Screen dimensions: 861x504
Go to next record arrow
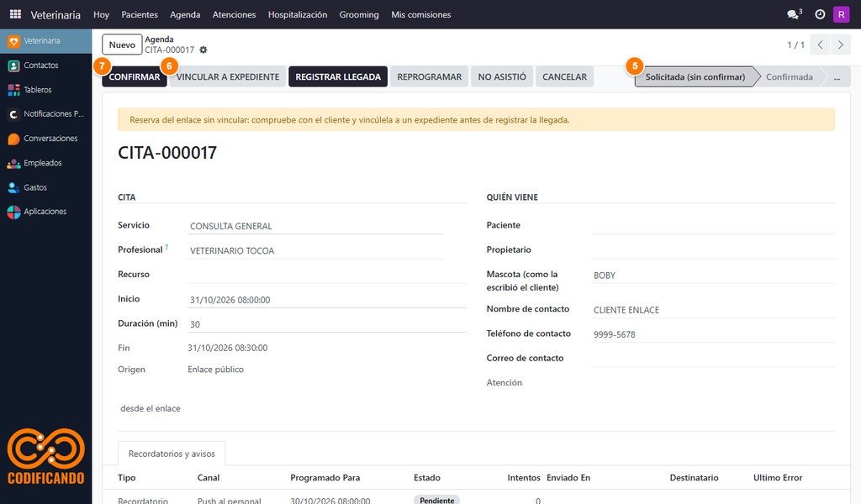click(841, 45)
